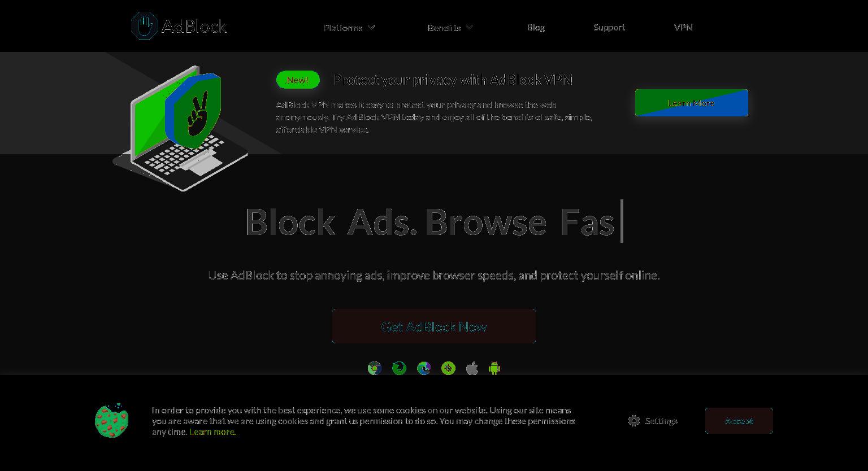Click the AdBlock hand logo icon

point(145,26)
